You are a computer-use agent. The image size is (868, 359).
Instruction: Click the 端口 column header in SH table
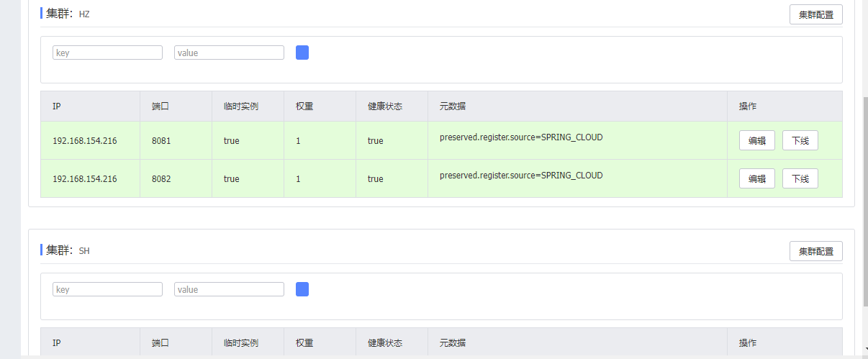pos(161,343)
